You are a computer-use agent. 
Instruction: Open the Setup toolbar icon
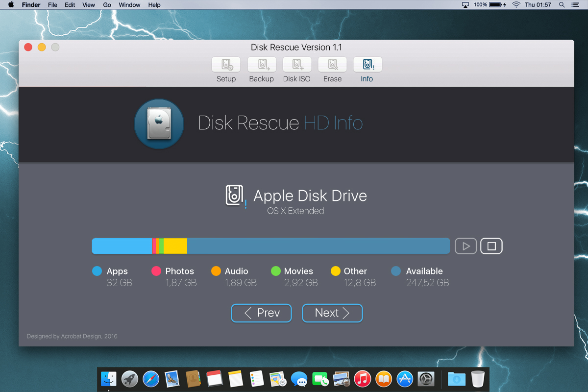pyautogui.click(x=226, y=65)
